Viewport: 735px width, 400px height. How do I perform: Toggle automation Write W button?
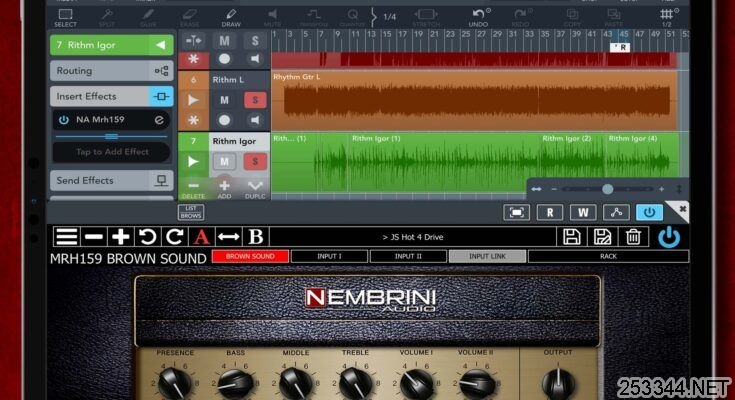click(x=583, y=212)
